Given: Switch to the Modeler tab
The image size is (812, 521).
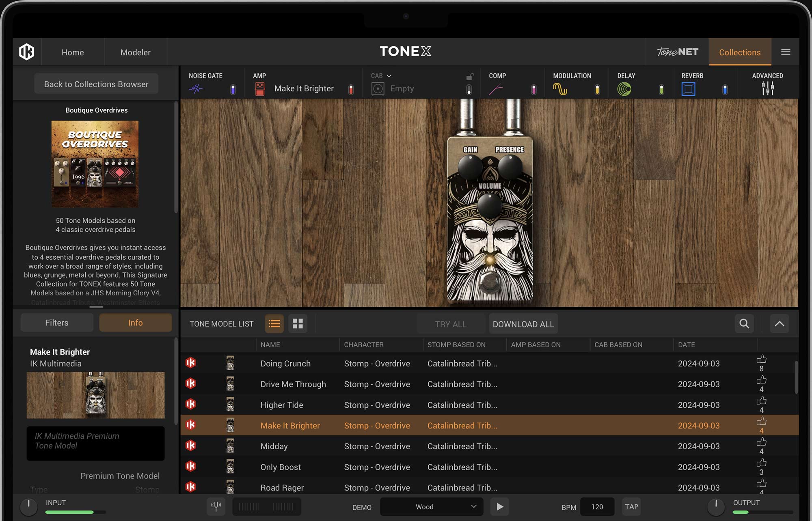Looking at the screenshot, I should tap(135, 52).
